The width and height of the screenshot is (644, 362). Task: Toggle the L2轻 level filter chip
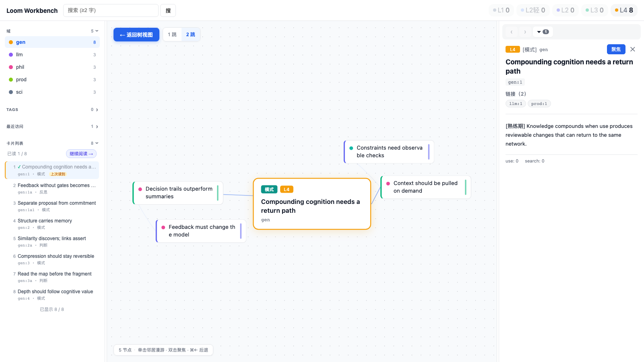click(533, 10)
